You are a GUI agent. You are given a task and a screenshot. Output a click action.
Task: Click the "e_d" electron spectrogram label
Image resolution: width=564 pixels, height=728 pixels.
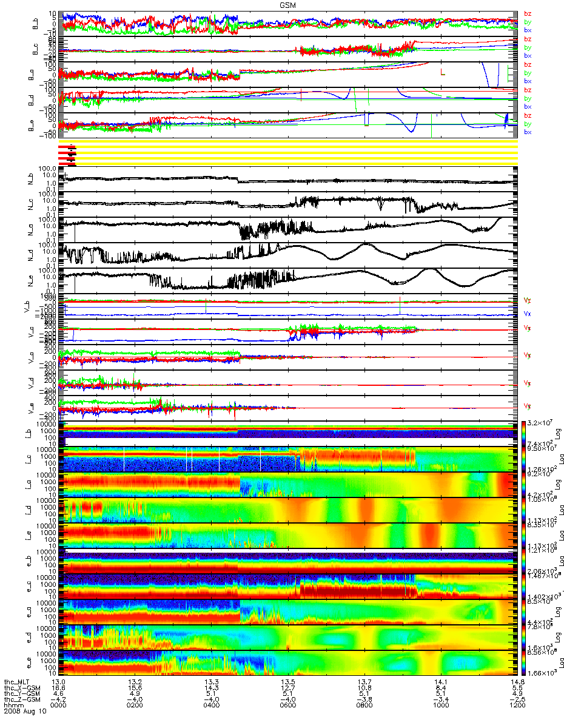click(x=28, y=638)
